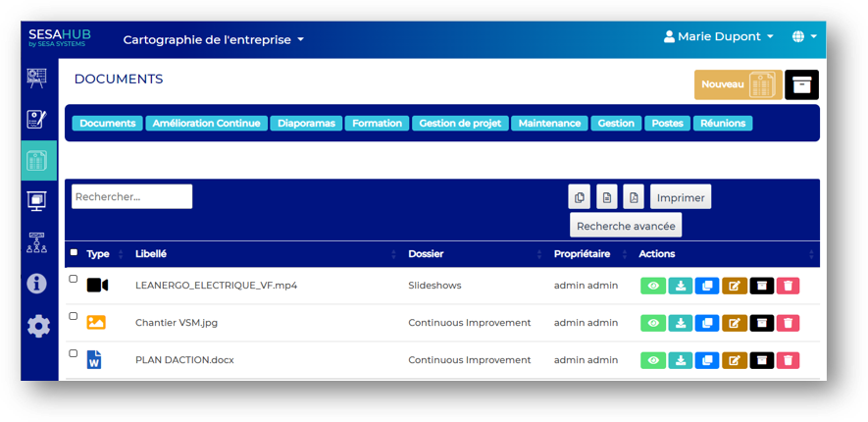Select the Amélioration Continue folder tab
This screenshot has width=868, height=422.
[x=206, y=124]
